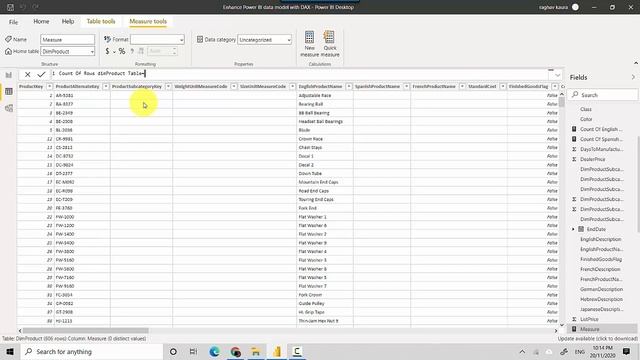Screen dimensions: 640x360
Task: Open StandardCost column filter dropdown
Action: click(x=503, y=87)
